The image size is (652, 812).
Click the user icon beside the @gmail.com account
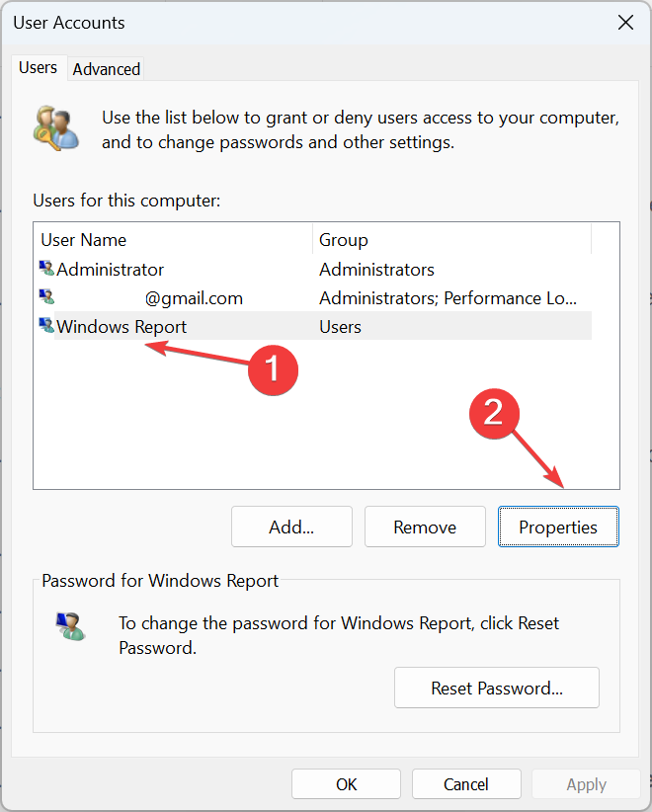45,297
